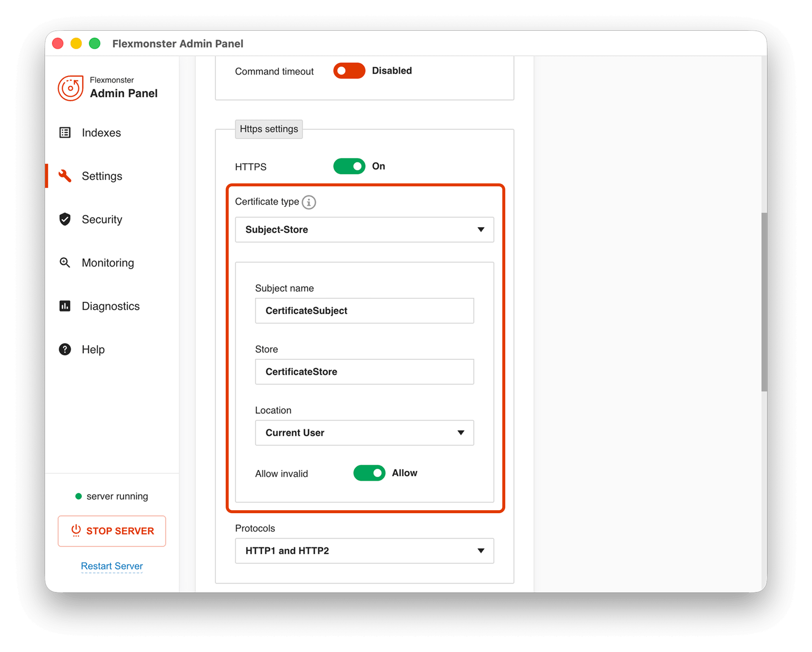The width and height of the screenshot is (812, 652).
Task: Toggle the Allow invalid switch
Action: [369, 472]
